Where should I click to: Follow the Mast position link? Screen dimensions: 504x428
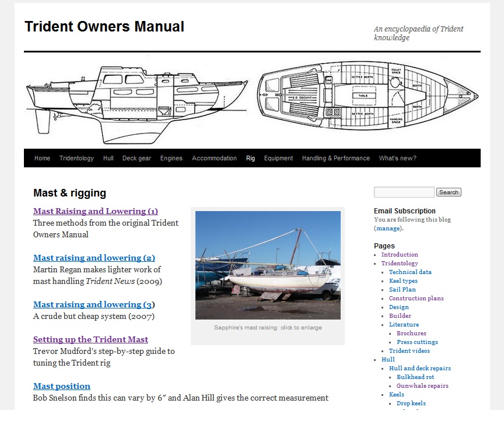(x=62, y=386)
